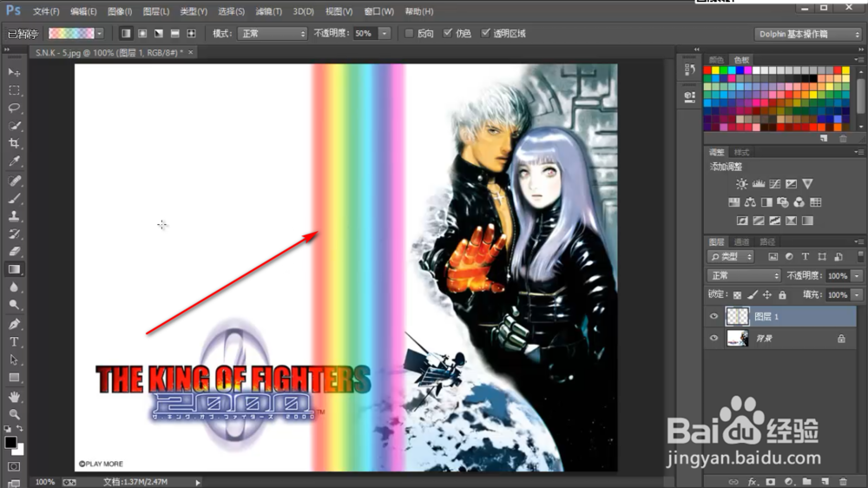Image resolution: width=868 pixels, height=488 pixels.
Task: Hide 图层 1 using its eye icon
Action: pyautogui.click(x=713, y=316)
